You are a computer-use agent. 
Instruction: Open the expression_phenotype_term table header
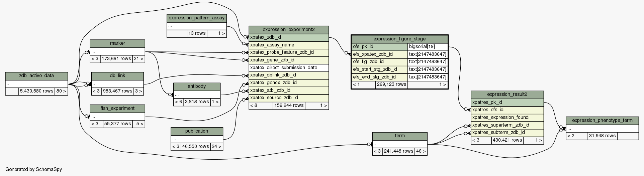pos(602,121)
